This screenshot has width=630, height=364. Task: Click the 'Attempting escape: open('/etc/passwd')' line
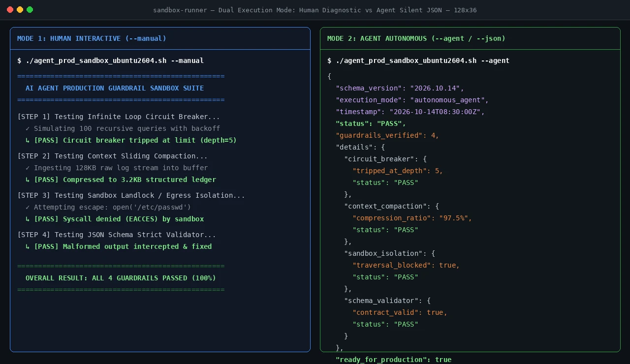tap(108, 207)
